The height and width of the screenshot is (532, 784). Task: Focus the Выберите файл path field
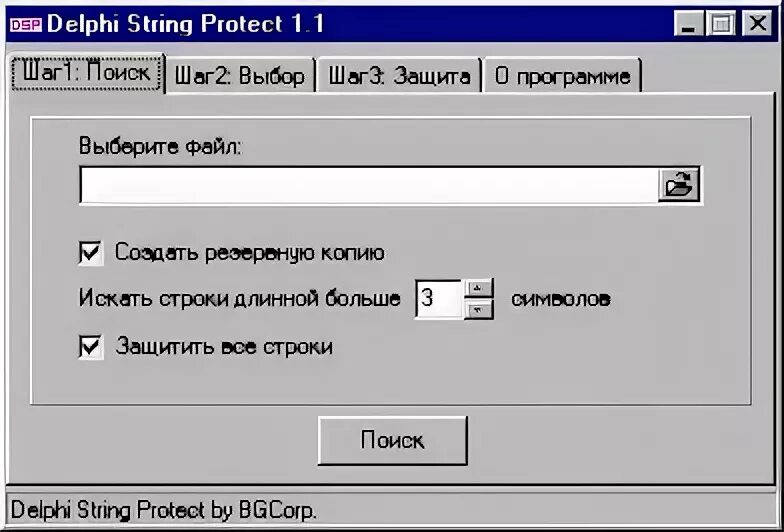[x=368, y=185]
